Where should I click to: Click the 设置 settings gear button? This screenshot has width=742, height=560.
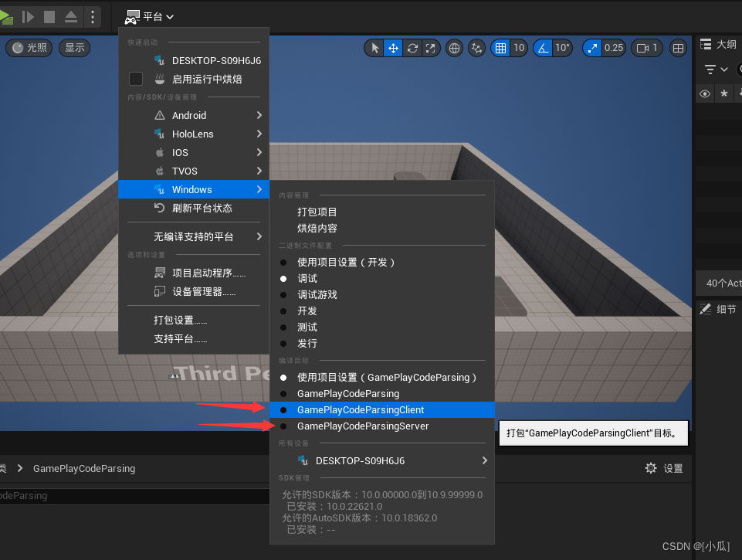664,468
